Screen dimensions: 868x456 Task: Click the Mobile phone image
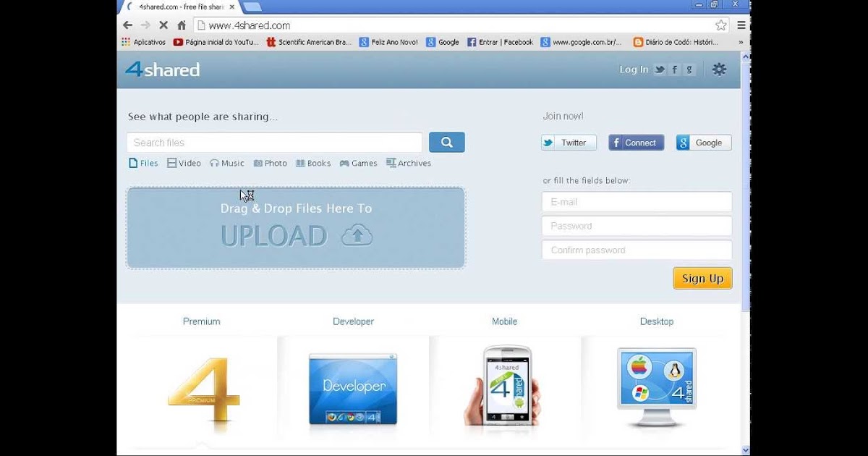[x=503, y=386]
